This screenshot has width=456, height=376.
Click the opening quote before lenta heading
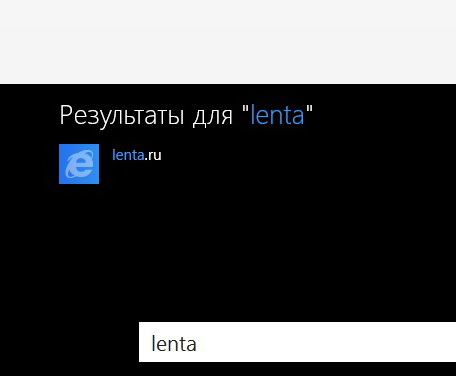pos(245,109)
